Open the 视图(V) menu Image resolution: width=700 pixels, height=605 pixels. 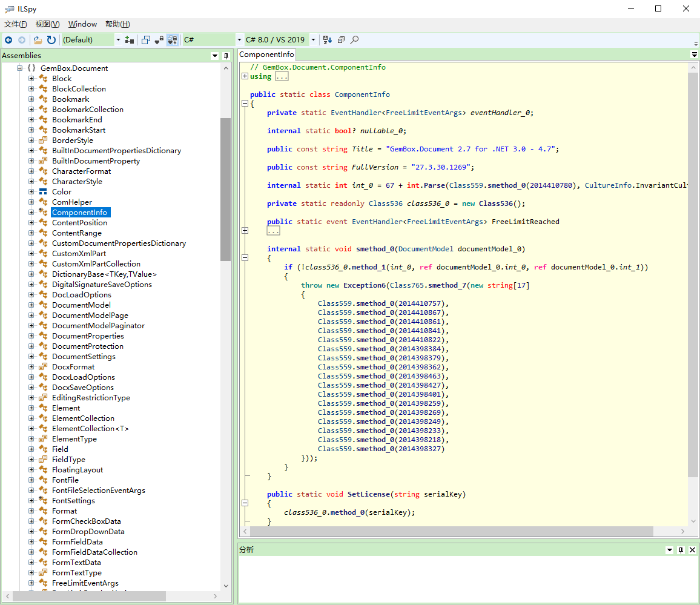click(47, 24)
